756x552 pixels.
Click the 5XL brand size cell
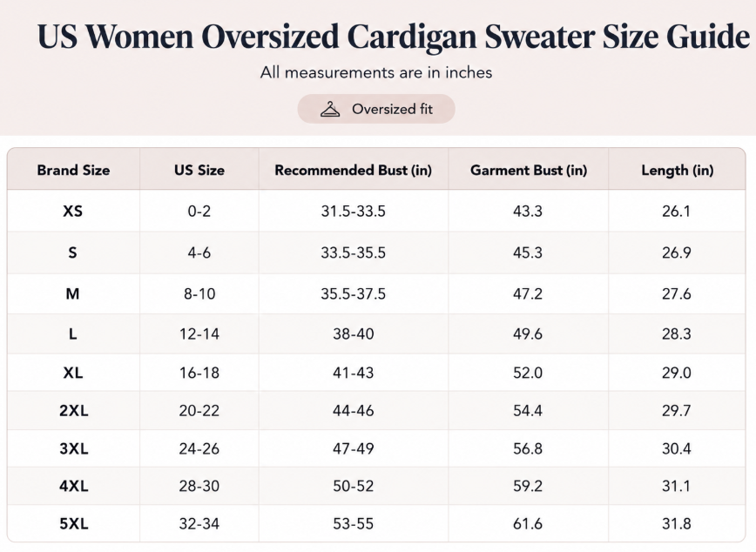coord(74,523)
